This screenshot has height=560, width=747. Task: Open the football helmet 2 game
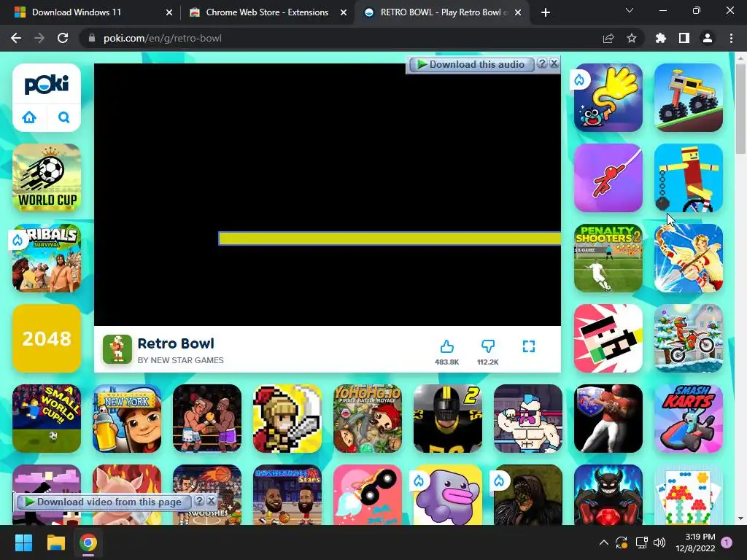(x=448, y=419)
